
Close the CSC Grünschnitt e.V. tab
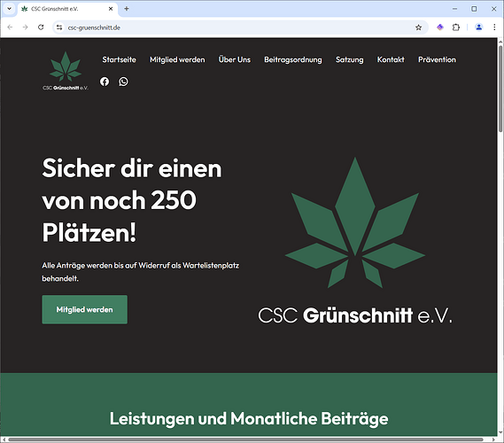click(x=111, y=9)
